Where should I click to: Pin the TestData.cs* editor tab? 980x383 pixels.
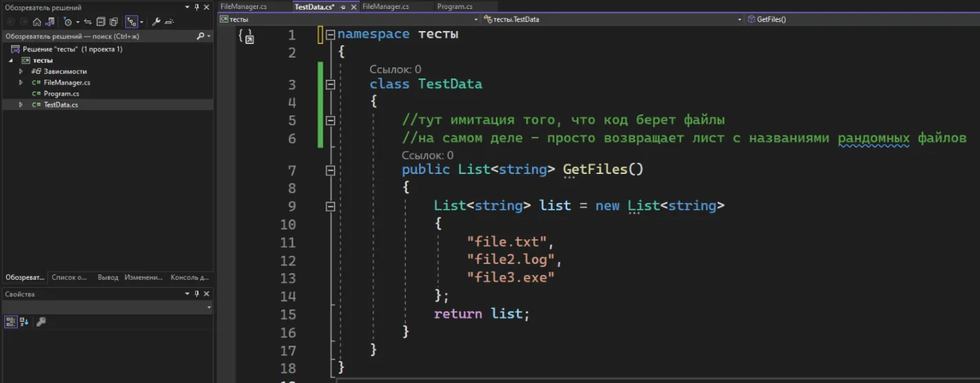tap(343, 7)
